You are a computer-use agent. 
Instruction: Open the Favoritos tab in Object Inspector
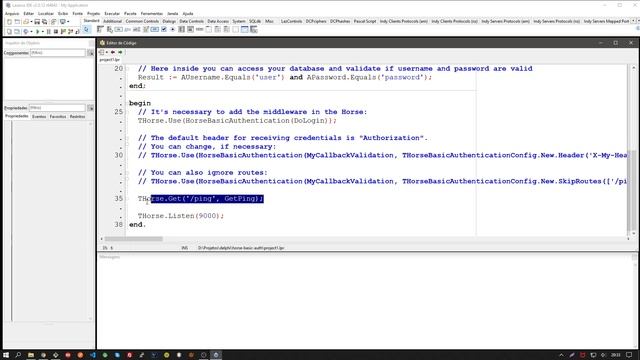tap(58, 117)
